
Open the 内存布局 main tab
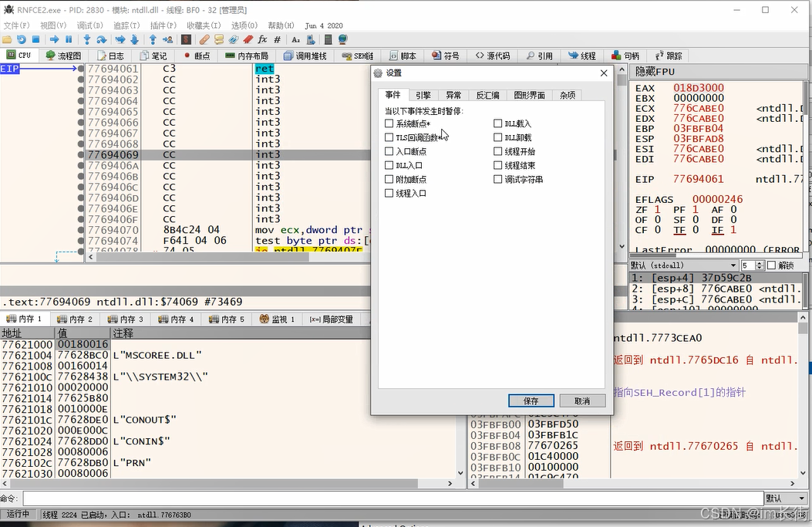(x=247, y=56)
